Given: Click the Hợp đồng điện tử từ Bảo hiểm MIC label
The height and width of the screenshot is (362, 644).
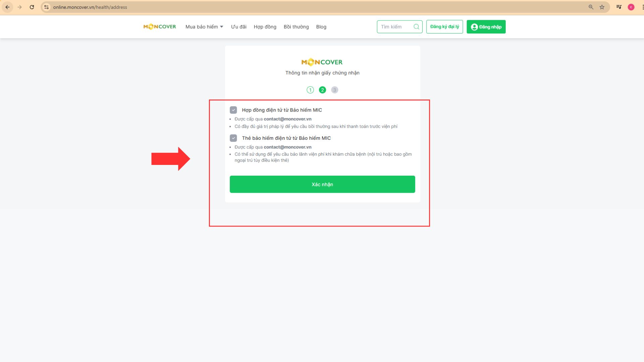Looking at the screenshot, I should (282, 110).
